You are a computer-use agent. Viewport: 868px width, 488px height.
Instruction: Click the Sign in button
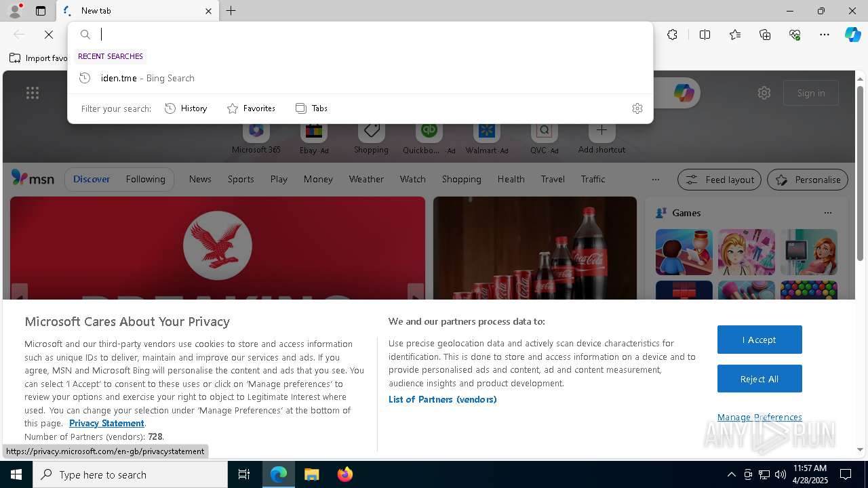coord(811,93)
